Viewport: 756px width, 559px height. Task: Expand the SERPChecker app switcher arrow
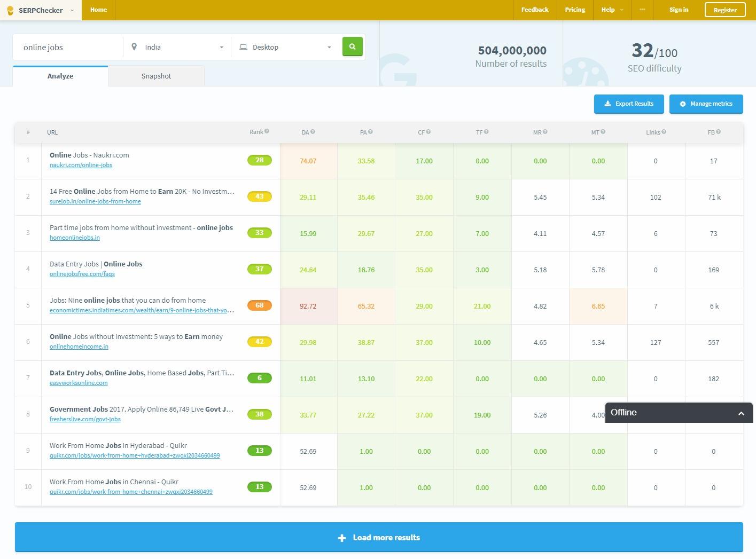[72, 10]
